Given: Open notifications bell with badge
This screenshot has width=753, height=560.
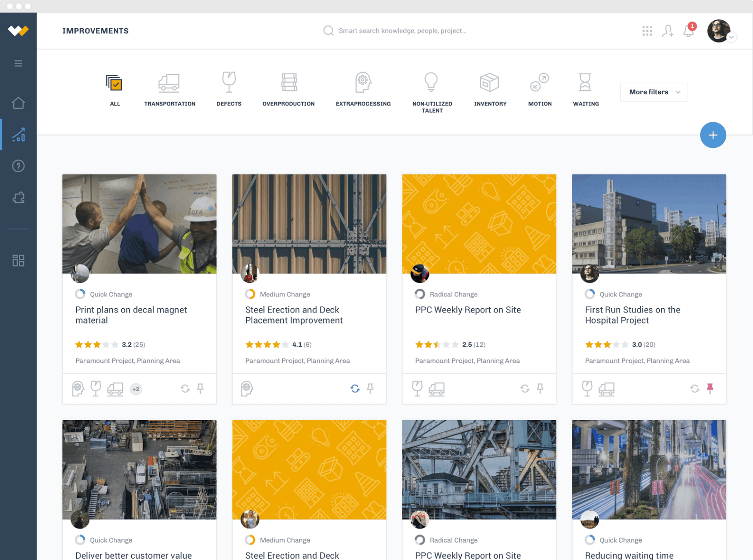Looking at the screenshot, I should point(689,30).
